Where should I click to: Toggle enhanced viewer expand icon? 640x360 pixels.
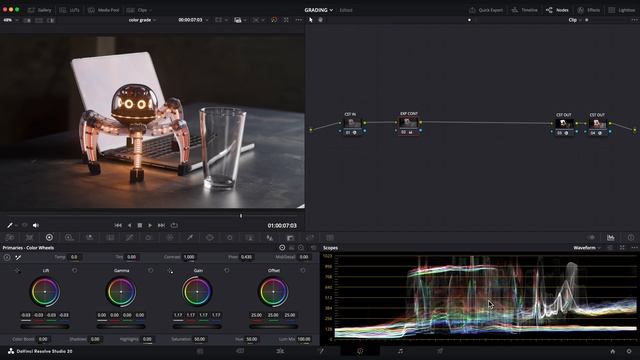pos(286,20)
